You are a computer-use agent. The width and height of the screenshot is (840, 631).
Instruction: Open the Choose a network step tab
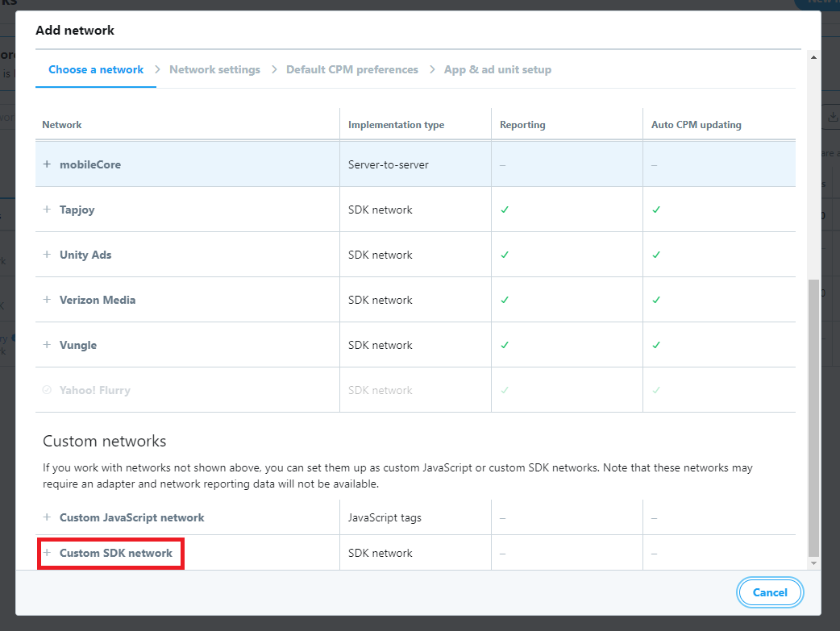tap(96, 69)
